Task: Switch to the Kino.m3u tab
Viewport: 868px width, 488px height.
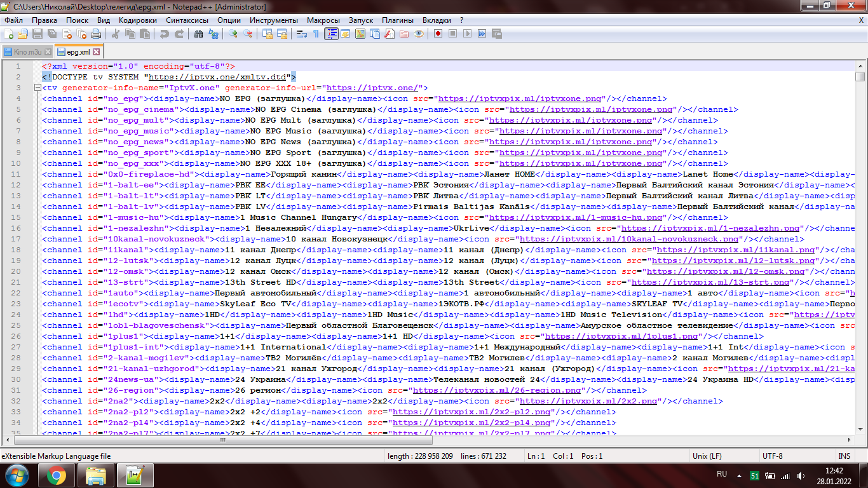Action: tap(27, 52)
